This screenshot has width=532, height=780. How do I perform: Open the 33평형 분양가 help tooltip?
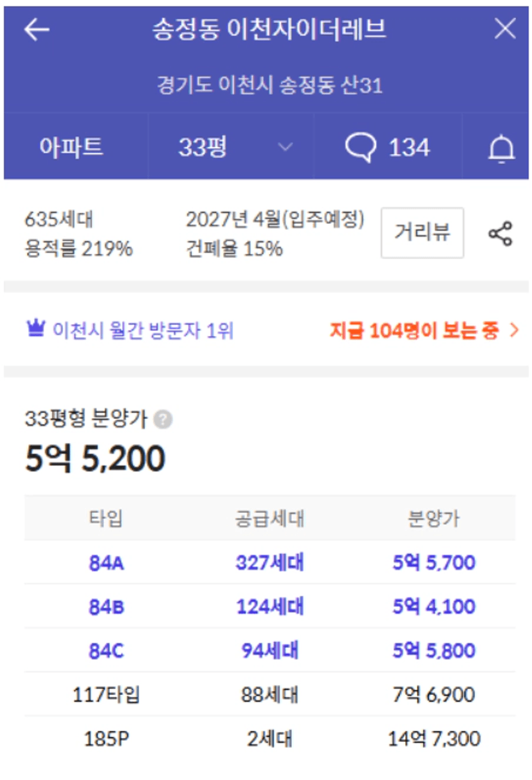[163, 420]
